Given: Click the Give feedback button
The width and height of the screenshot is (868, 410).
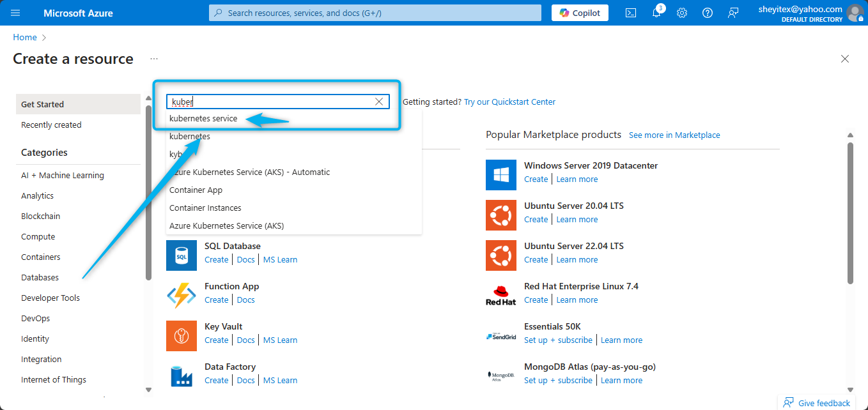Looking at the screenshot, I should point(818,403).
